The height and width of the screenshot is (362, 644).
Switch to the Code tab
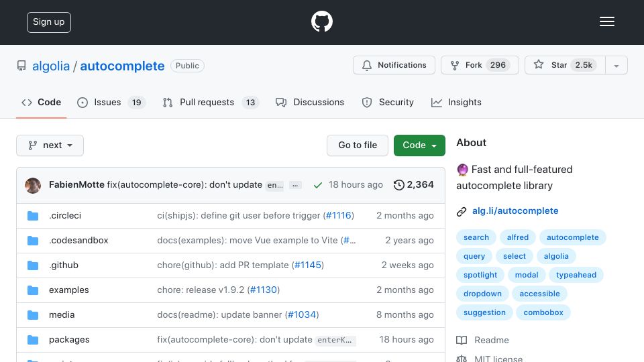pos(41,102)
